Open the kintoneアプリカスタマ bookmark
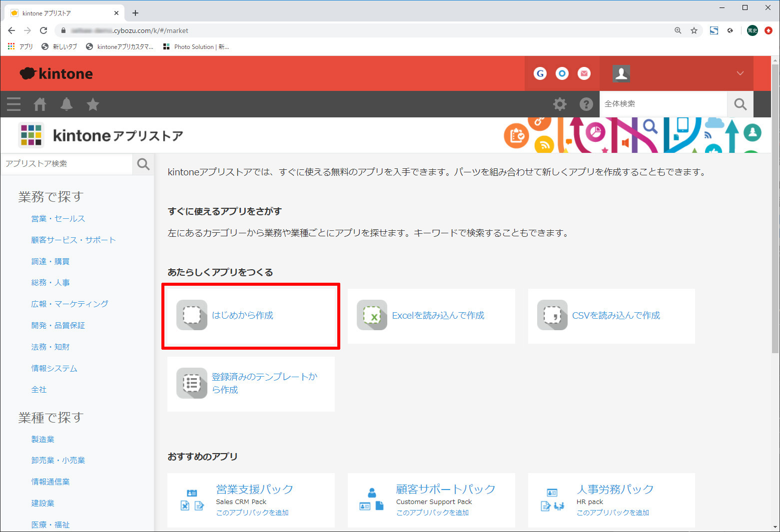The width and height of the screenshot is (780, 532). click(x=120, y=46)
